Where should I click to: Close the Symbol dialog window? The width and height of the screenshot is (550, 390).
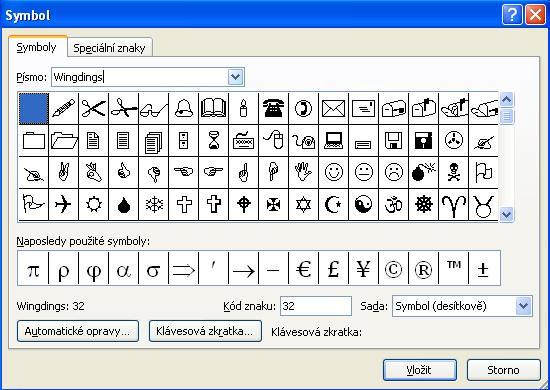pos(535,15)
